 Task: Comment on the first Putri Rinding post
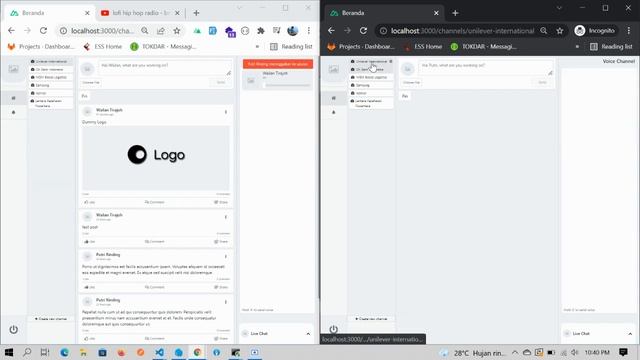tap(155, 287)
